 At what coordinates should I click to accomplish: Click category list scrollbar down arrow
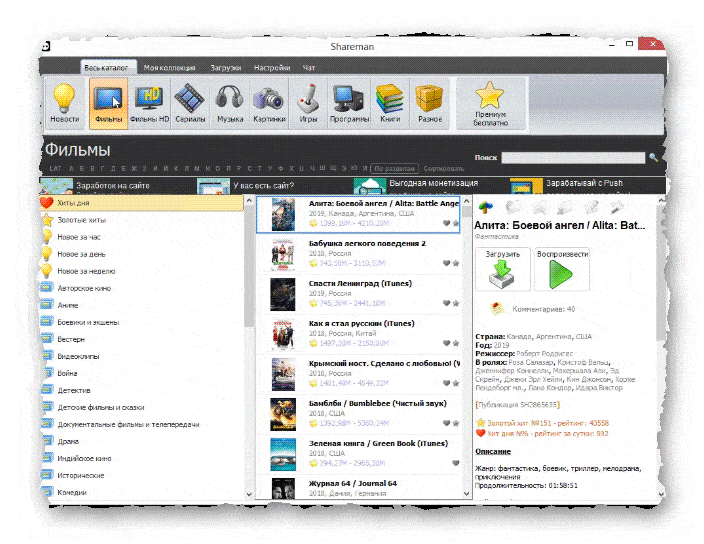pyautogui.click(x=249, y=494)
